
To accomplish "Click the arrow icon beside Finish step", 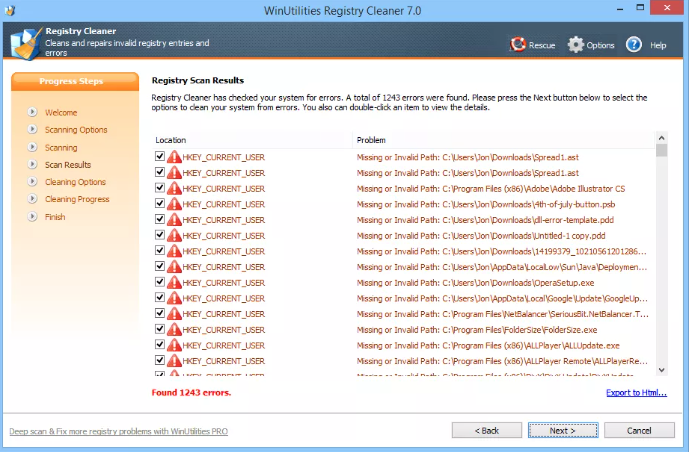I will [32, 216].
